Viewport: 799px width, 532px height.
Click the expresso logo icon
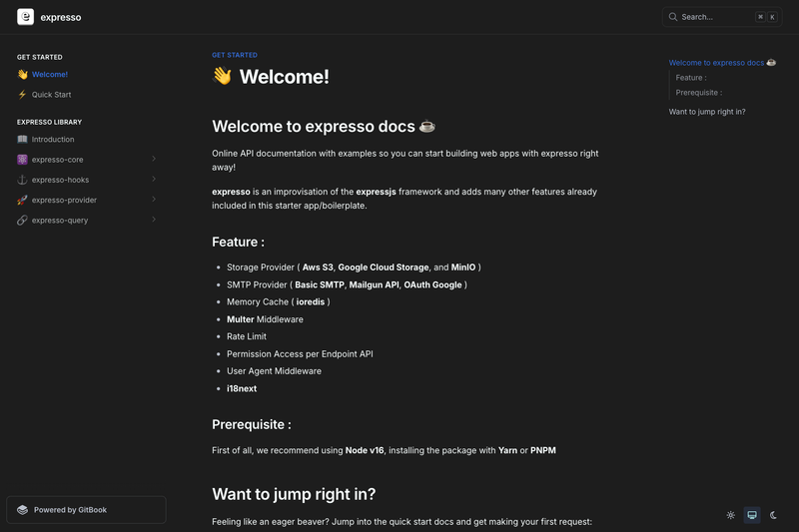click(x=26, y=17)
